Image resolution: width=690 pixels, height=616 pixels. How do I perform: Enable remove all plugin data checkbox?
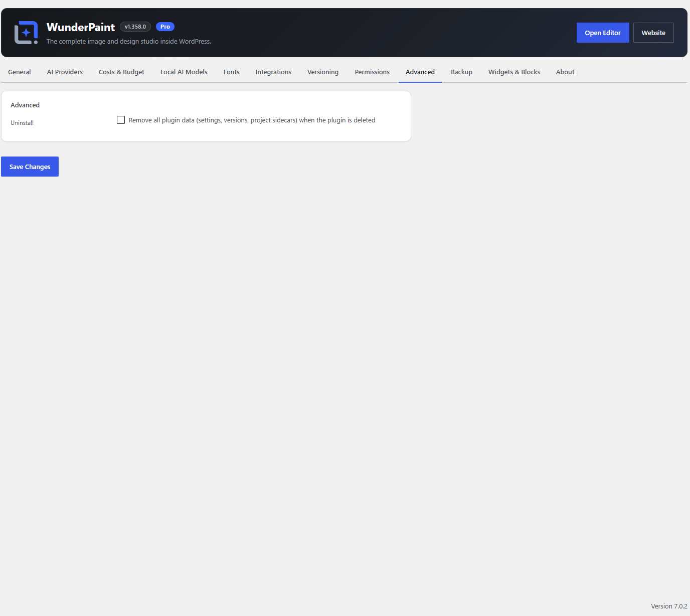[x=121, y=120]
